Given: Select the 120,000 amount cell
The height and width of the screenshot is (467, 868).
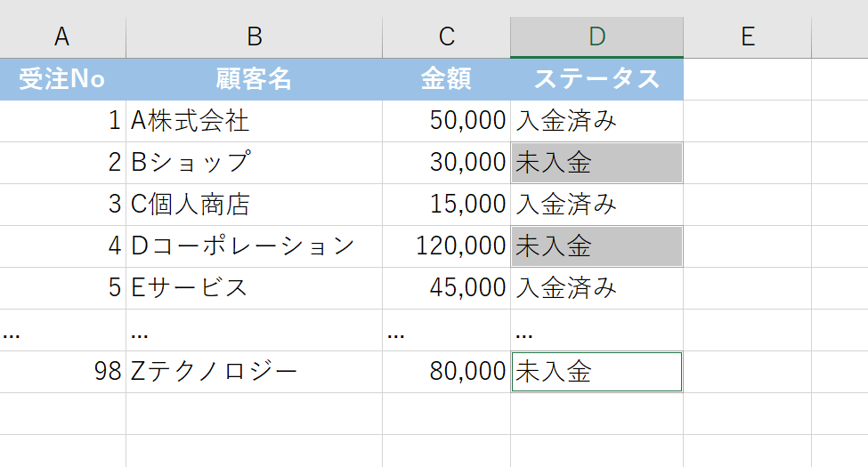Looking at the screenshot, I should tap(447, 246).
